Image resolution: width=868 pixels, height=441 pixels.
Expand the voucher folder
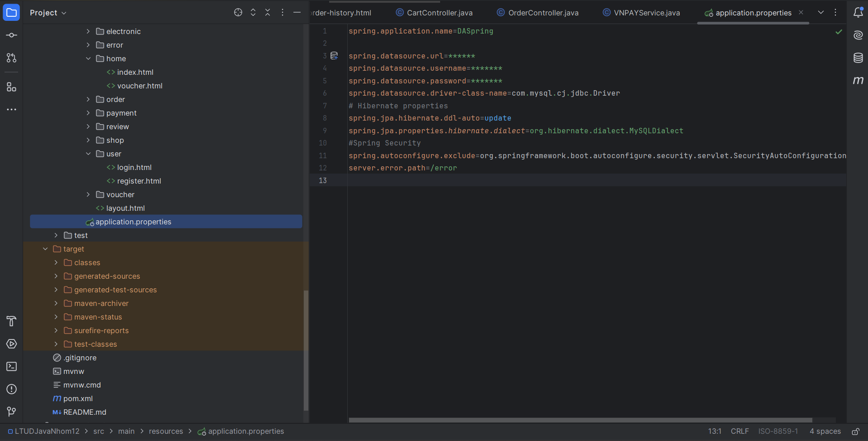(88, 194)
